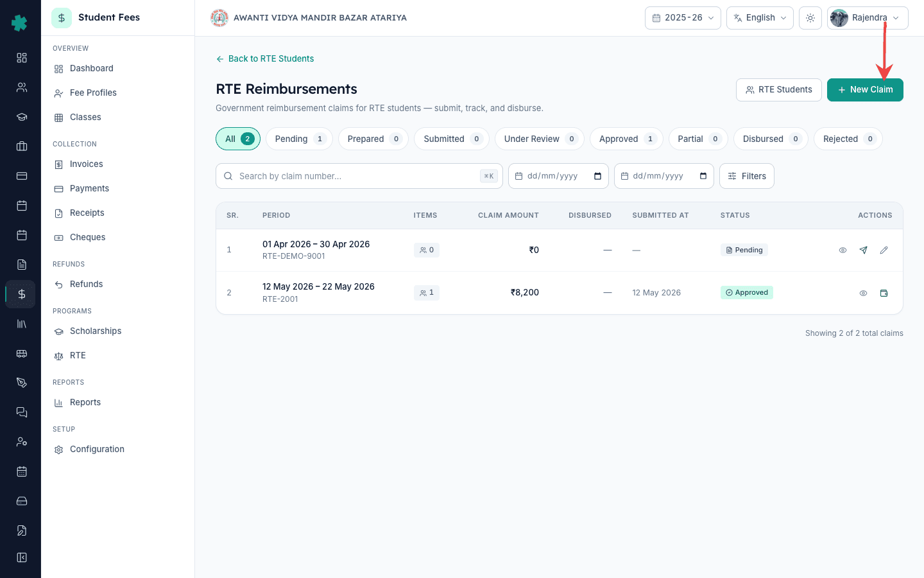Send the RTE-DEMO-9001 claim with the paper plane icon
Screen dimensions: 924x578
(864, 250)
